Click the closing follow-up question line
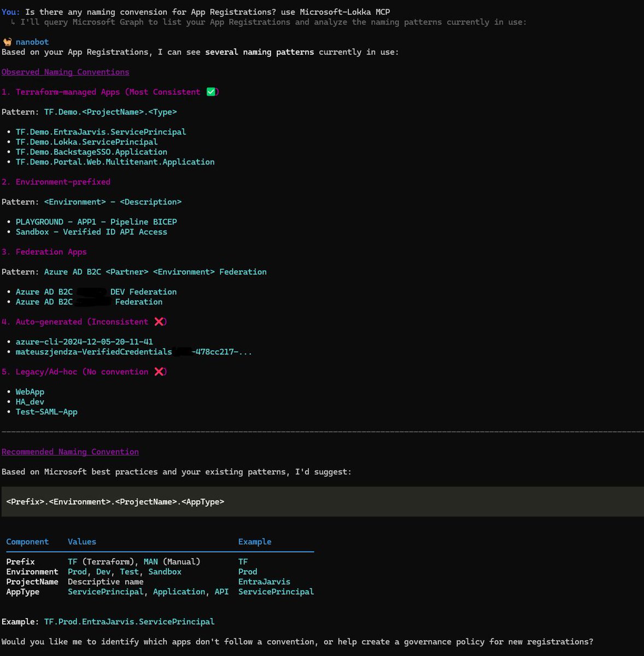The image size is (644, 656). (x=297, y=642)
